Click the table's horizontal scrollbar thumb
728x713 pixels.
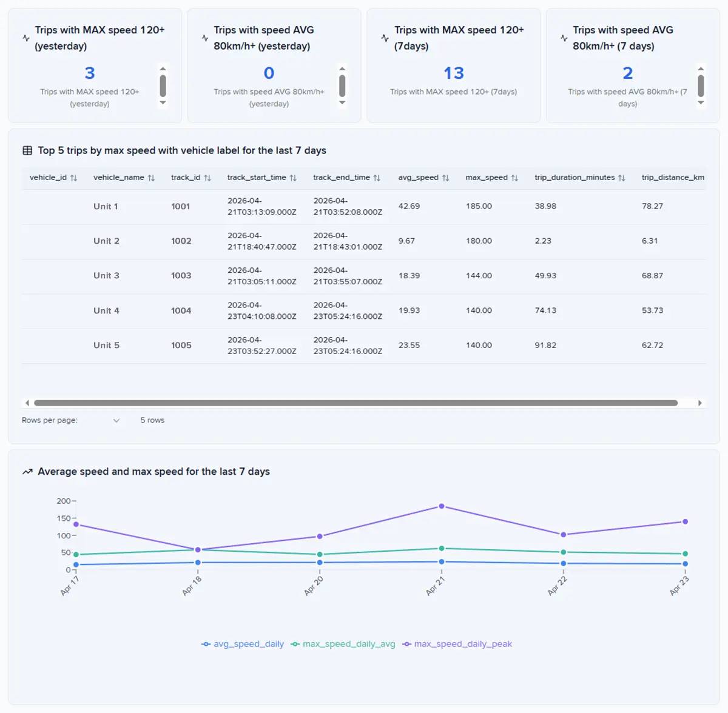pyautogui.click(x=356, y=403)
